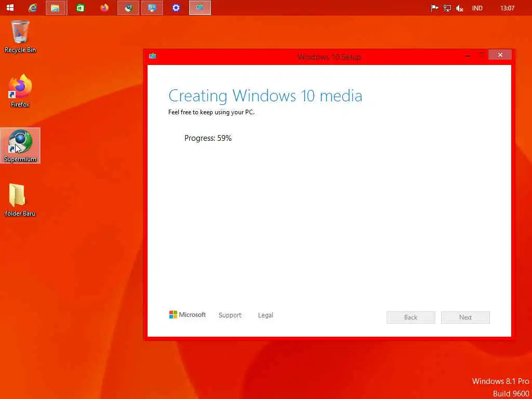Image resolution: width=532 pixels, height=399 pixels.
Task: Click the Windows 10 Setup title icon
Action: click(153, 56)
